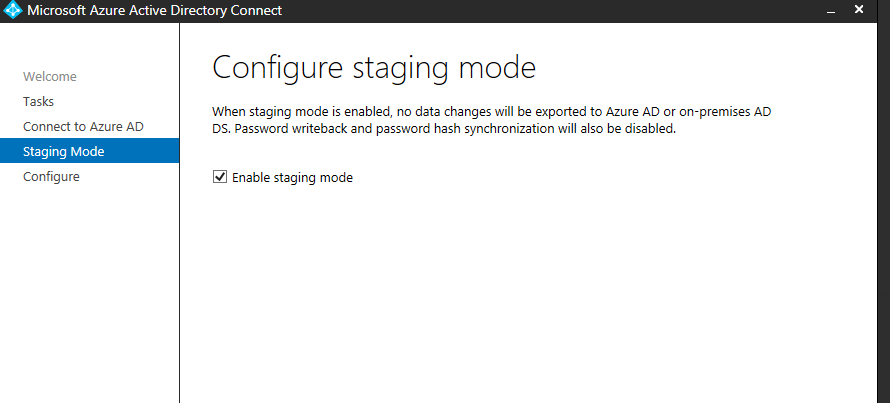Click the "Configure staging mode" page heading

coord(374,68)
